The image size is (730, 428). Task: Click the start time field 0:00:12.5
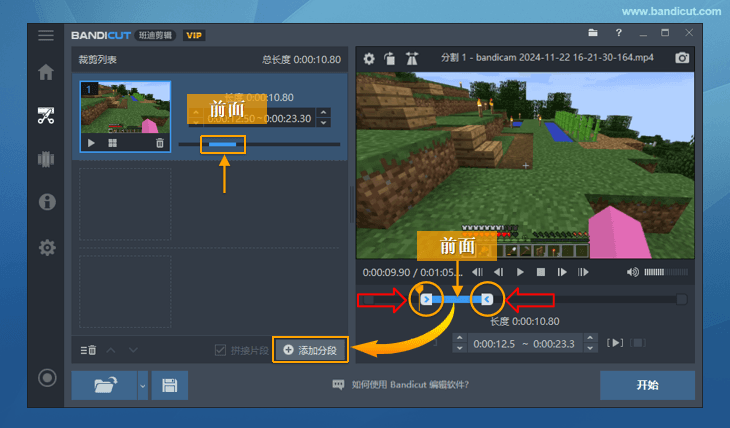tap(494, 344)
